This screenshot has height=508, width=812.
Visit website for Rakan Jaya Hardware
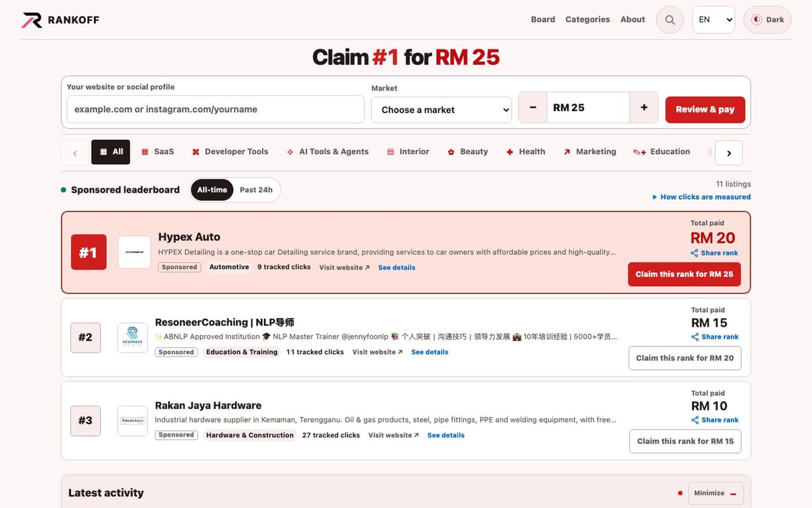click(x=393, y=435)
